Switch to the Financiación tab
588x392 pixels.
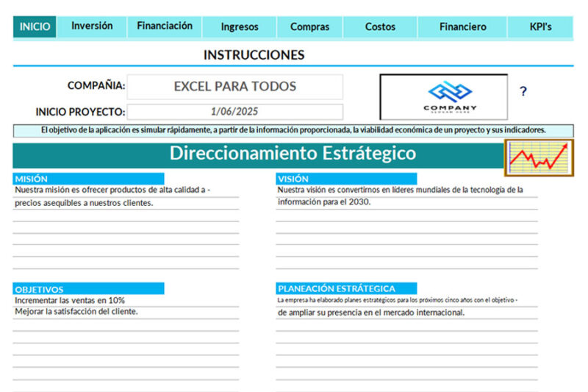click(165, 26)
